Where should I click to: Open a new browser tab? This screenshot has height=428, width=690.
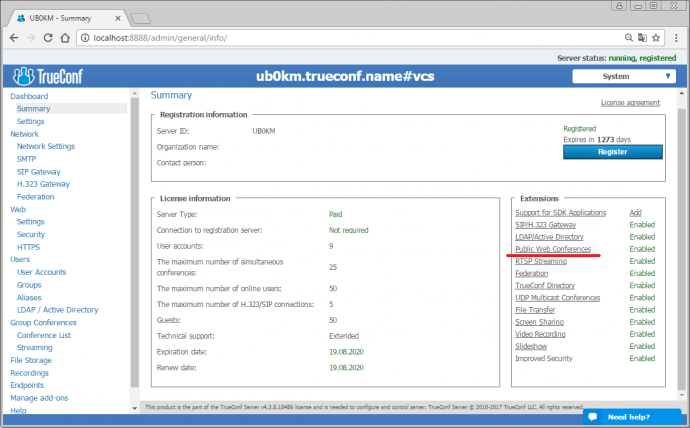coord(141,16)
